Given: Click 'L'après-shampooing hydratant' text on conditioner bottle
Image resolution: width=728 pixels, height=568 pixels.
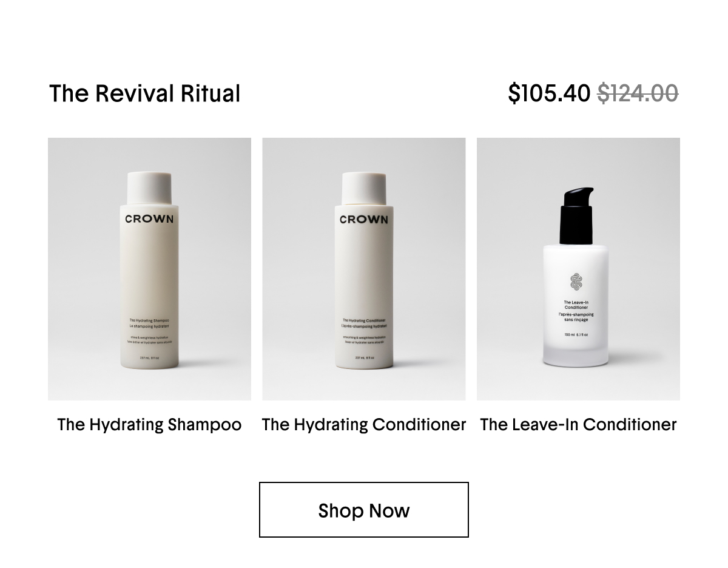Looking at the screenshot, I should pos(364,326).
